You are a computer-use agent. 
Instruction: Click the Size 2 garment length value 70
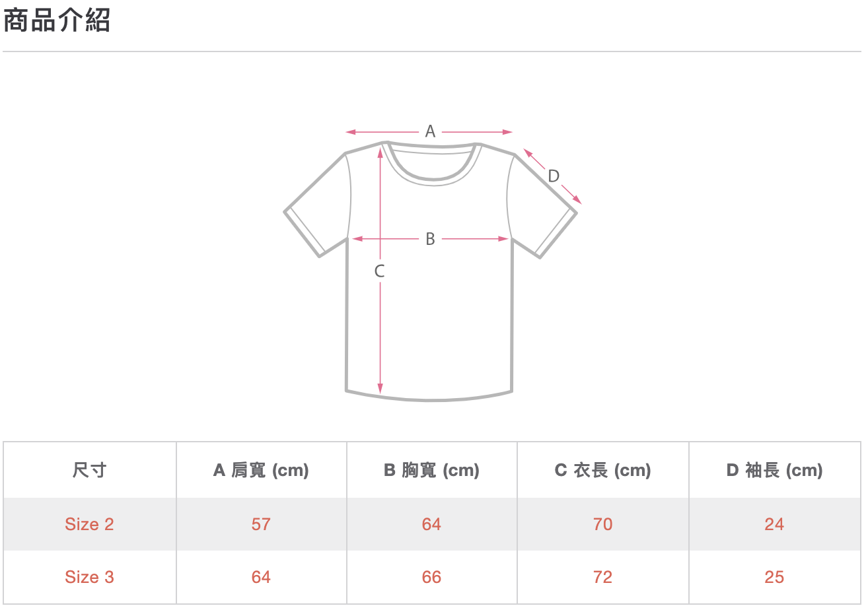pos(602,524)
